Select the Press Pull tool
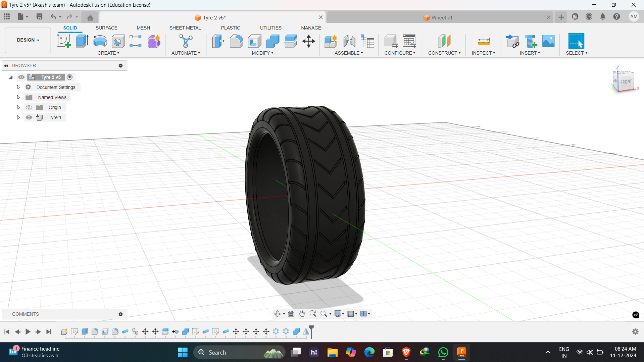This screenshot has height=362, width=644. coord(218,41)
